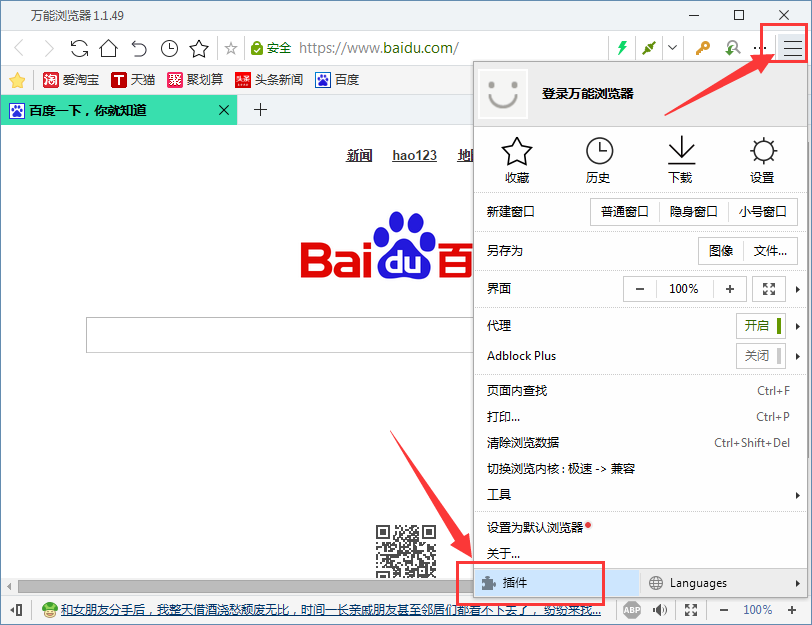Click the yellow star bookmarks bar icon
812x625 pixels.
[17, 80]
